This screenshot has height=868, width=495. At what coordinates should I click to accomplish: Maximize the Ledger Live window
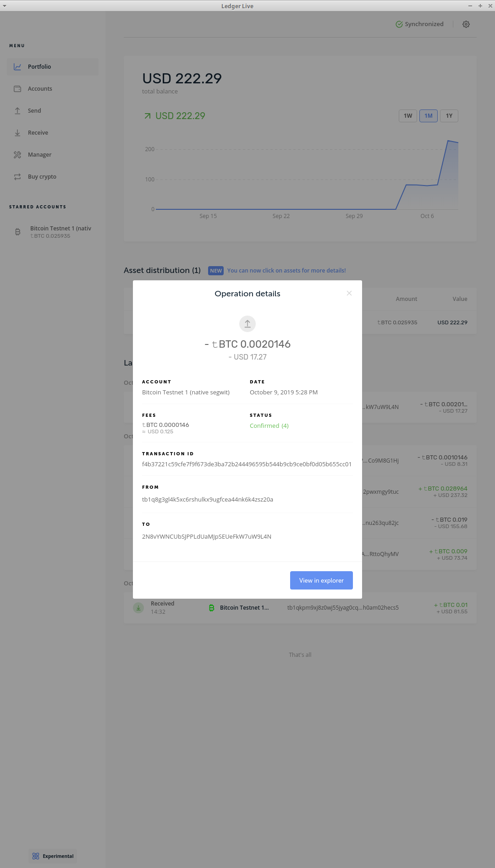480,6
